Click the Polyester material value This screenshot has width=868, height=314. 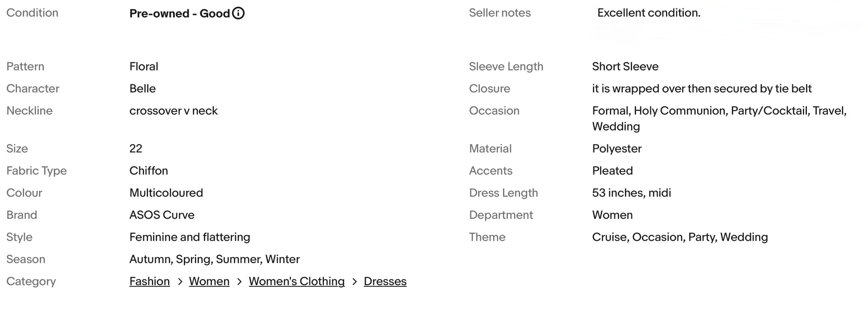coord(616,149)
